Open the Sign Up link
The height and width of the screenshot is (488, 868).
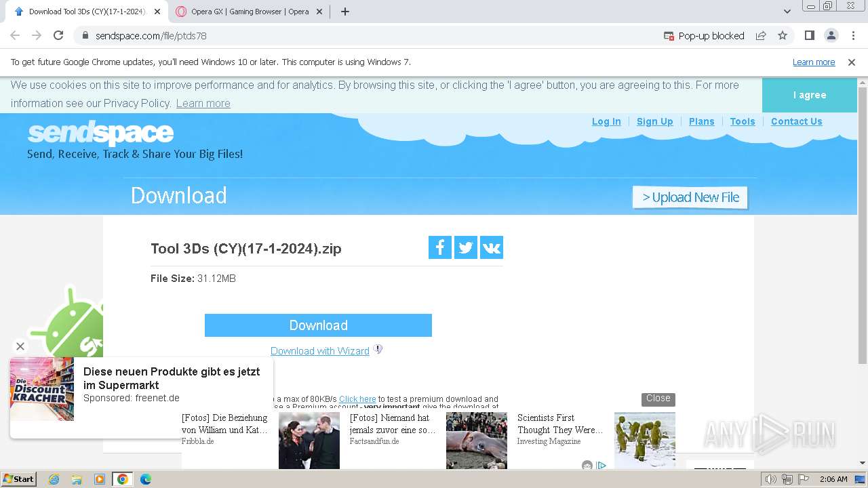654,121
